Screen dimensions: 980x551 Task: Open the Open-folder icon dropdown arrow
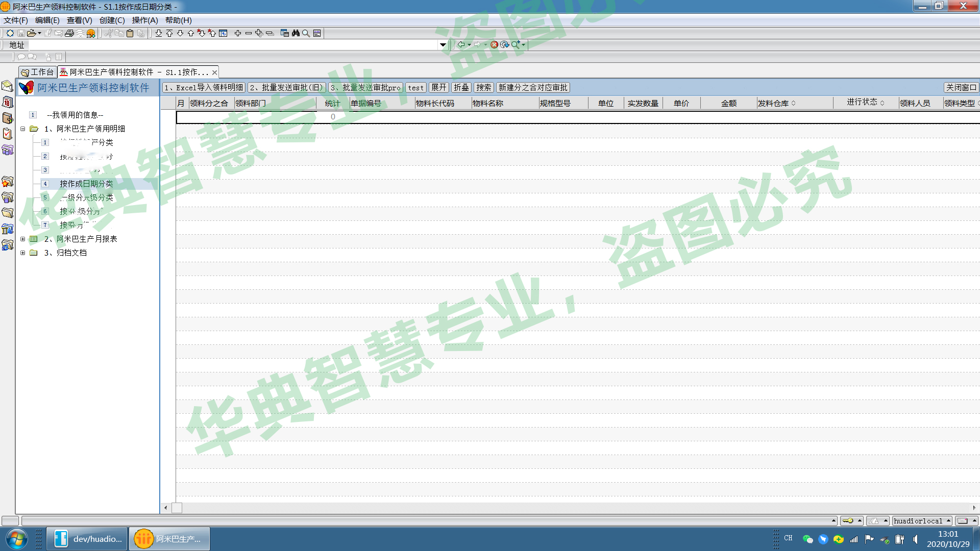(x=39, y=33)
